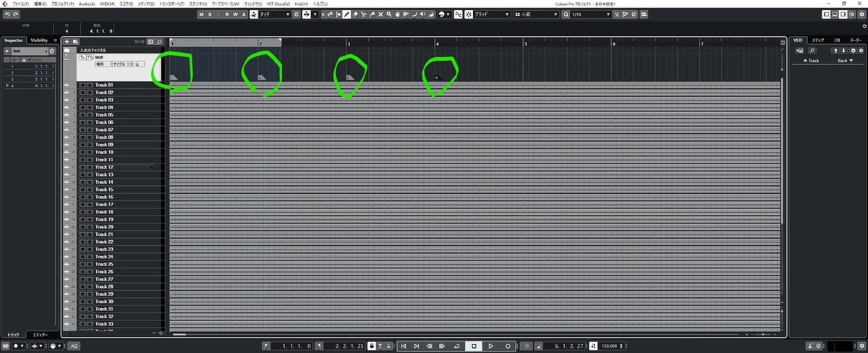Open VSTi rack settings gear
Viewport: 868px width, 353px height.
861,51
